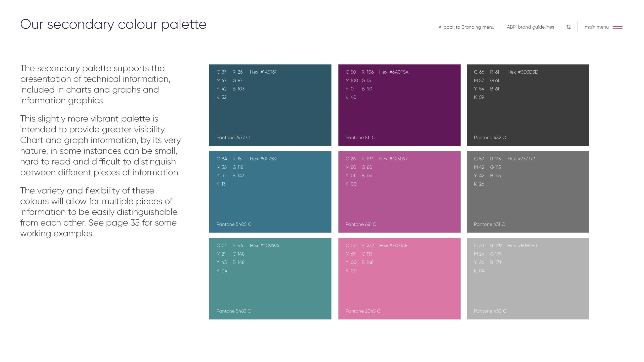Open the back to Branding menu link

469,27
